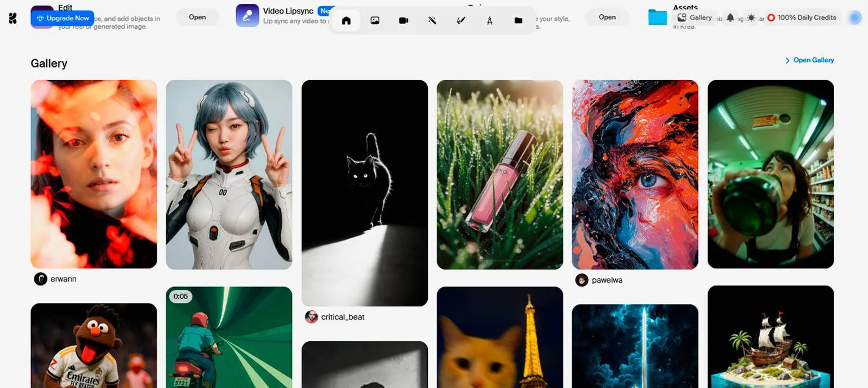Viewport: 868px width, 388px height.
Task: Click the Upgrade Now button
Action: pyautogui.click(x=63, y=18)
